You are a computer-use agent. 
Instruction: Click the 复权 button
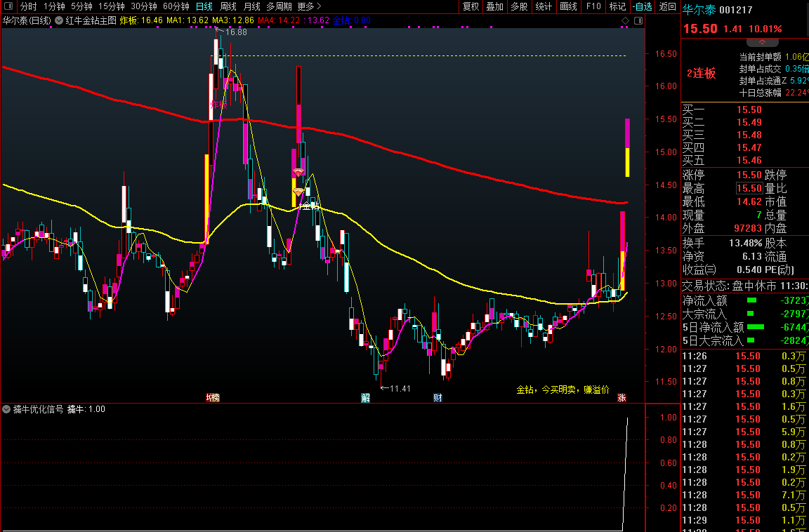click(x=471, y=6)
